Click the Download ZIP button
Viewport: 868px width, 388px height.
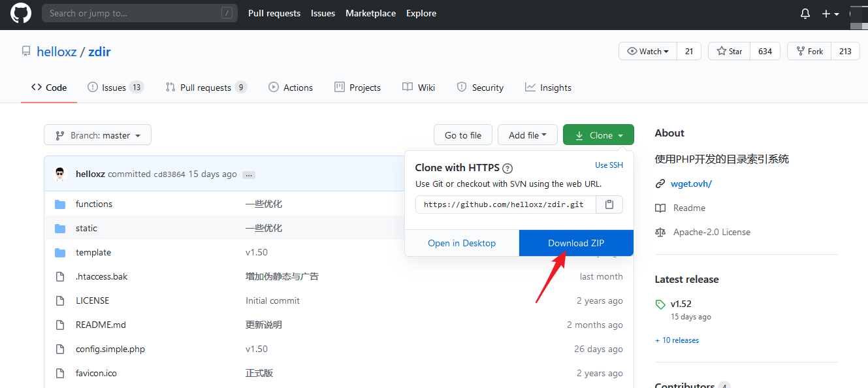pyautogui.click(x=575, y=242)
